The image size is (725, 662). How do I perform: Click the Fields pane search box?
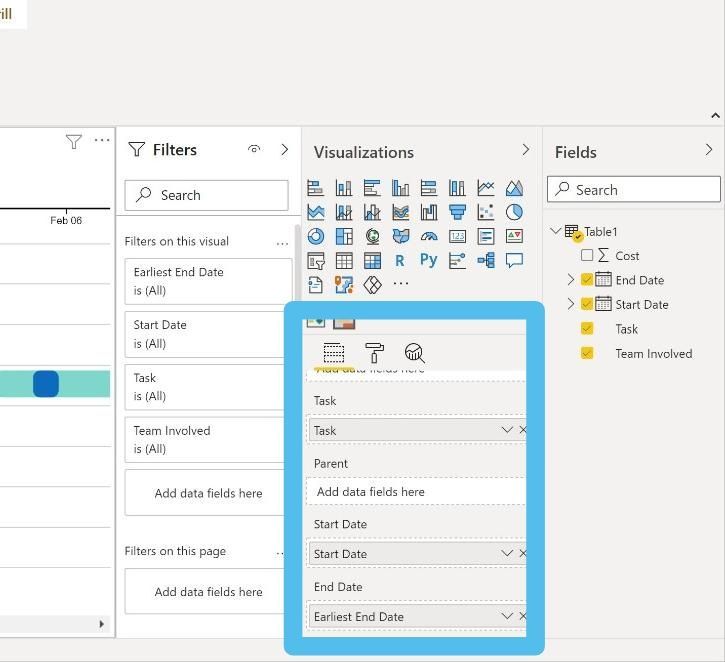(x=633, y=189)
